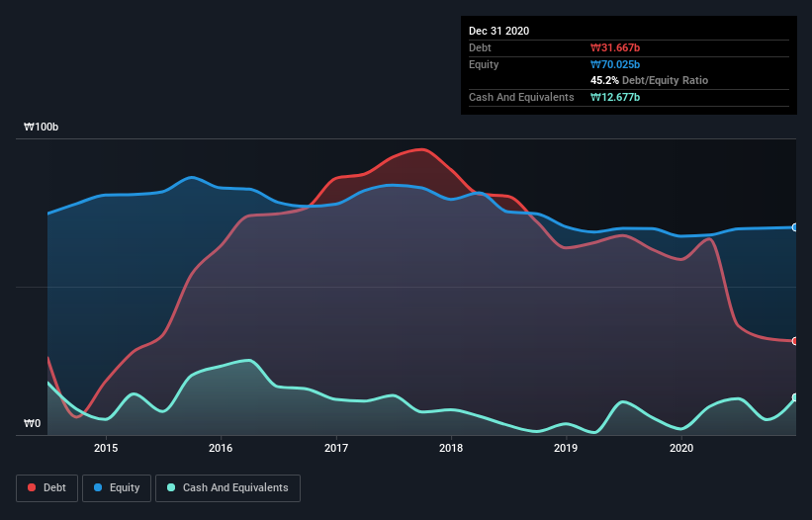Click the 2018 x-axis label

451,448
